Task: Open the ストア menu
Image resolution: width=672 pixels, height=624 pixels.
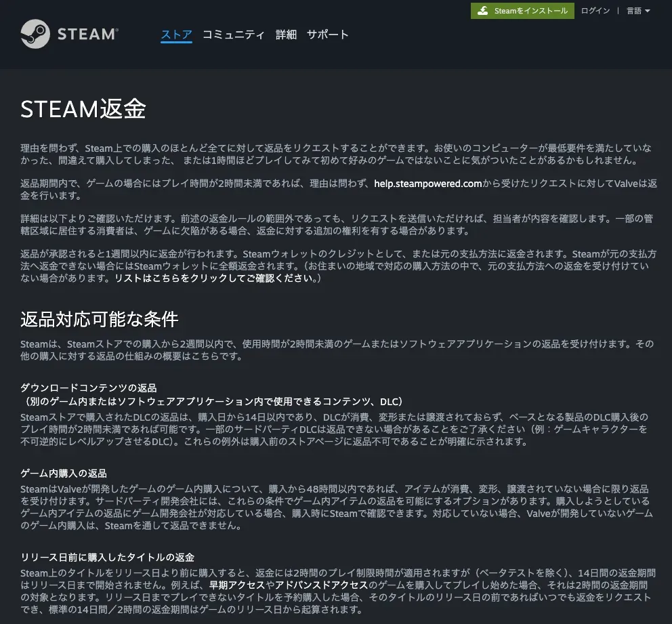Action: point(176,35)
